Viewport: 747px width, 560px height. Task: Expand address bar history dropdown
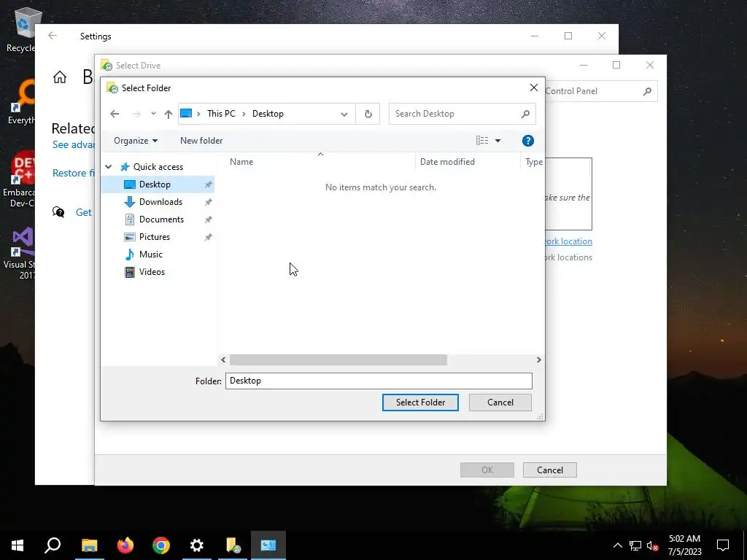(344, 114)
